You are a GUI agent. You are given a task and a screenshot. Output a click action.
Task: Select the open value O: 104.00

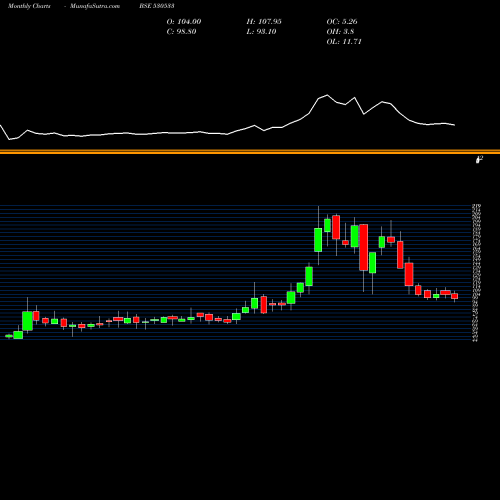click(x=184, y=22)
